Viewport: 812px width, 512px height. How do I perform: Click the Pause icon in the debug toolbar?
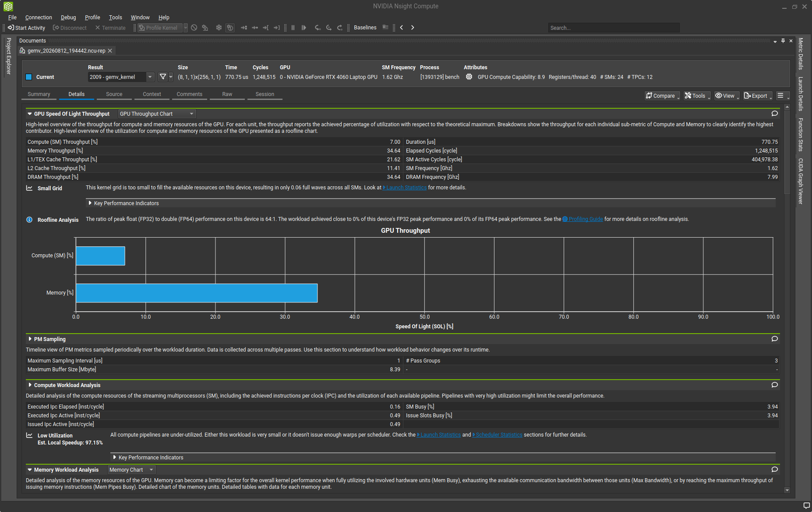pos(293,28)
